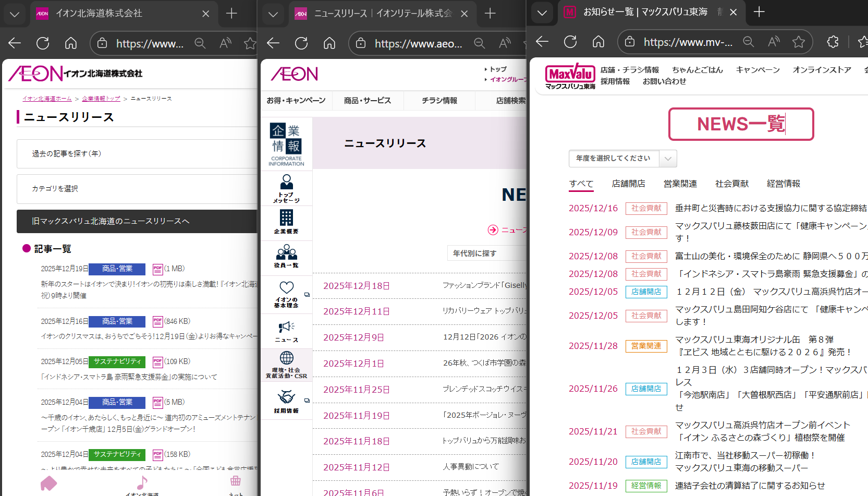The width and height of the screenshot is (868, 496).
Task: Open 店舗・チラシ情報 in MaxValu navigation
Action: [630, 70]
